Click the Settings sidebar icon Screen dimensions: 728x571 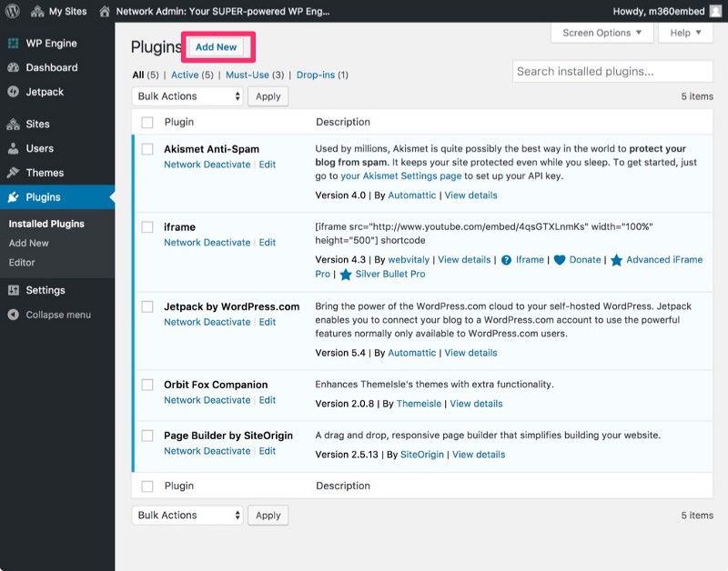point(14,290)
